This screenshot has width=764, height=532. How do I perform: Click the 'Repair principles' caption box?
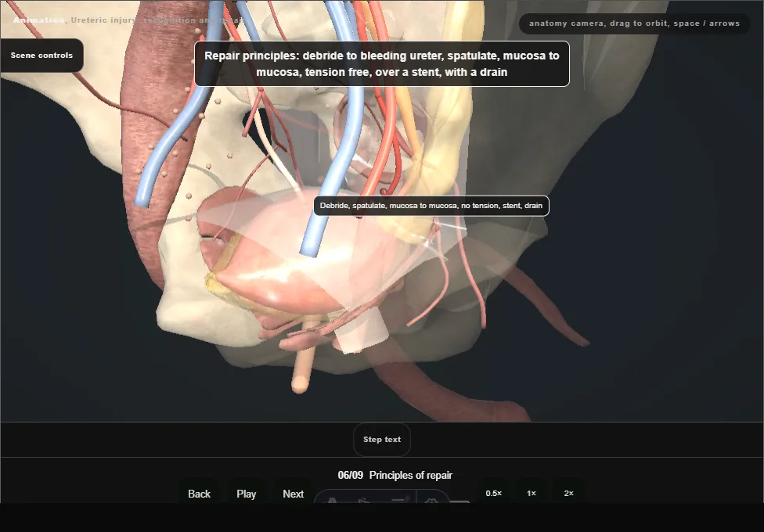tap(382, 64)
